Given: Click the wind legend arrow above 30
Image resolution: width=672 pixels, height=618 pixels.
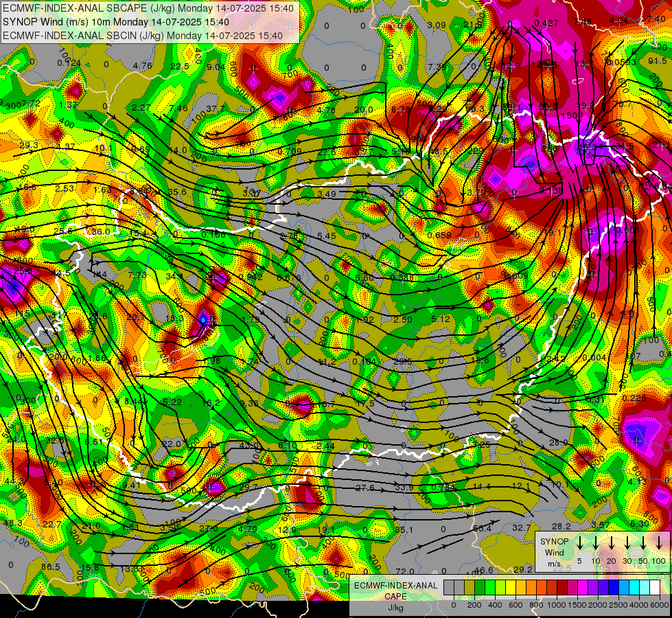Looking at the screenshot, I should pyautogui.click(x=627, y=543).
